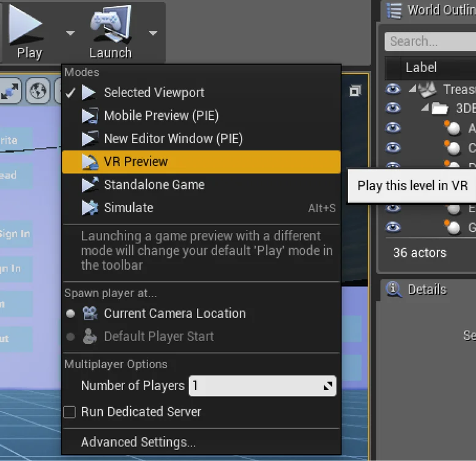Screen dimensions: 476x461
Task: Click the '36 actors' count text
Action: click(x=420, y=253)
